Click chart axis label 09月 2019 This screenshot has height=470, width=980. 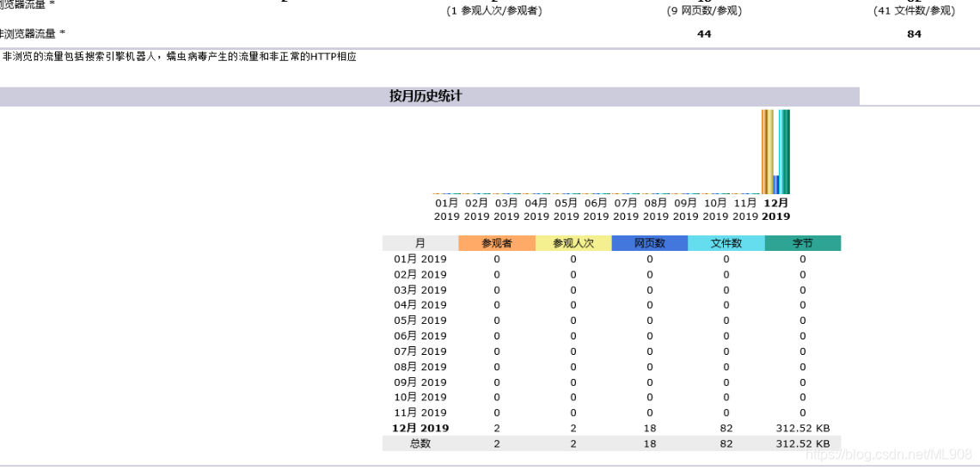(x=686, y=210)
